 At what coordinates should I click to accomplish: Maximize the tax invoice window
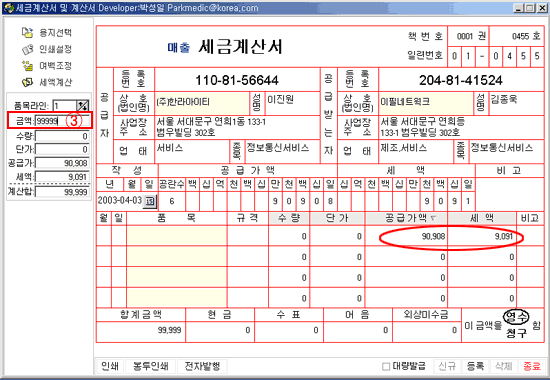click(530, 8)
